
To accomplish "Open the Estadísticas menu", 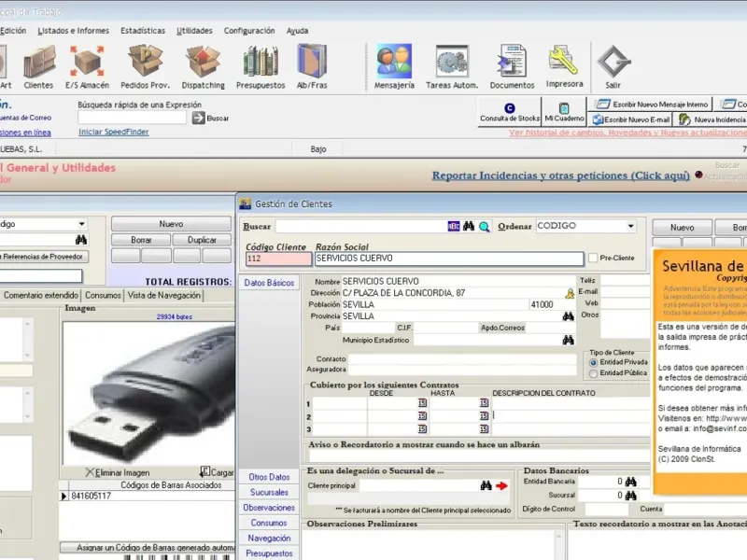I will click(x=143, y=31).
